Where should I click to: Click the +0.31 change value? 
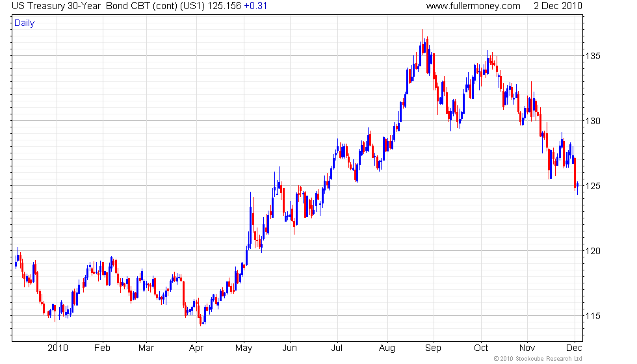pyautogui.click(x=255, y=6)
